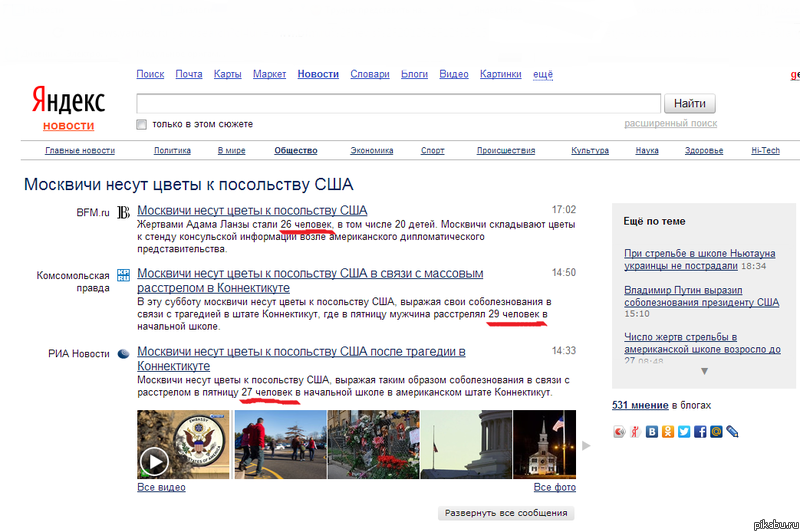Viewport: 800px width, 532px height.
Task: Select the Новости service link
Action: click(x=318, y=74)
